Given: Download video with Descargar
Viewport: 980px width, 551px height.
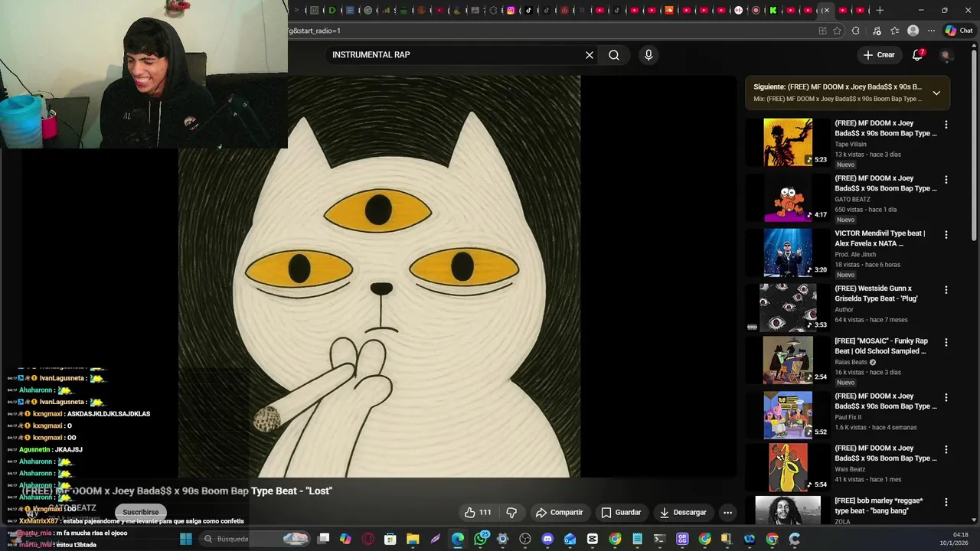Looking at the screenshot, I should (683, 513).
